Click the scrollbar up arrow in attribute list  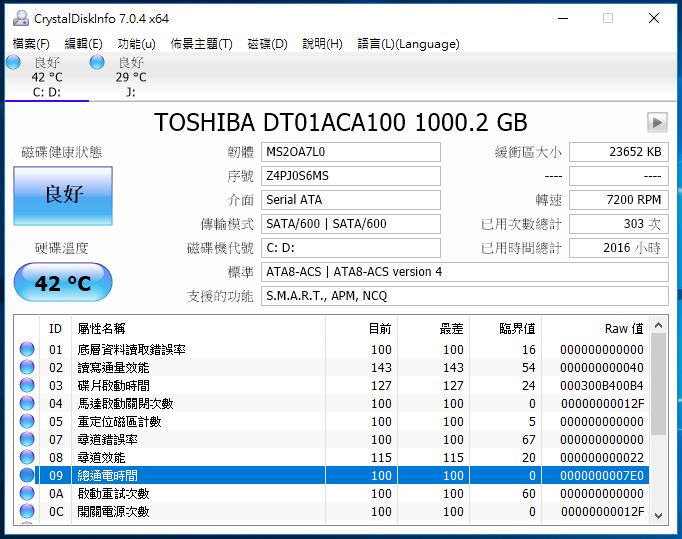(x=659, y=325)
